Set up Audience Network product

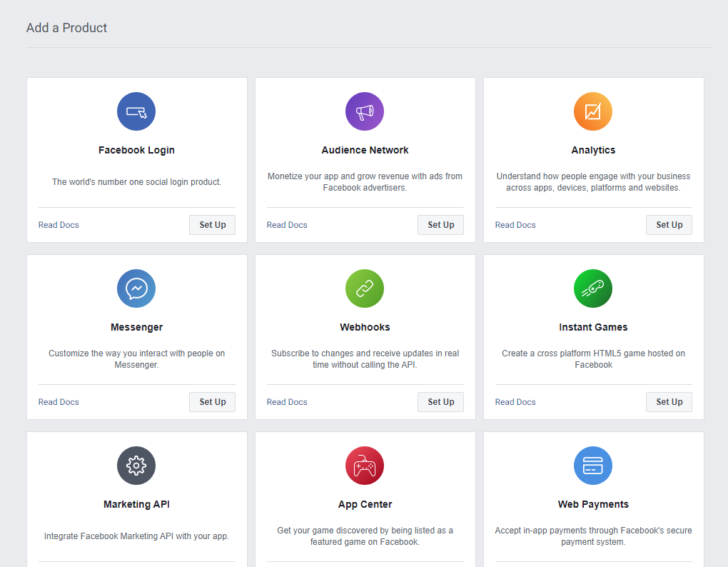tap(440, 225)
